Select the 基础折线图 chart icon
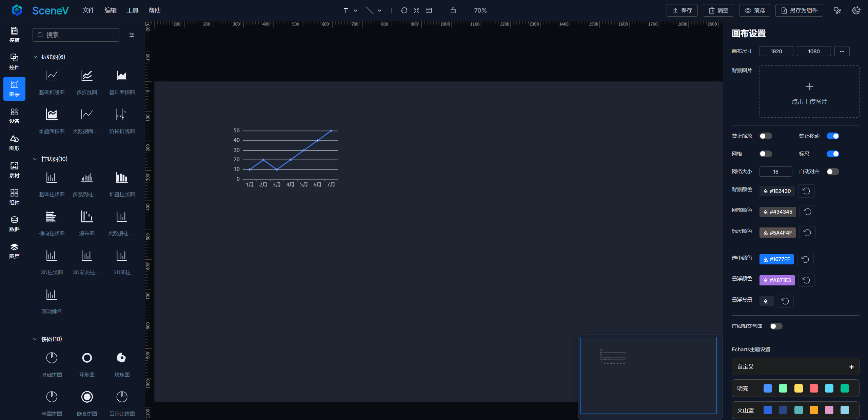The height and width of the screenshot is (420, 868). 52,76
